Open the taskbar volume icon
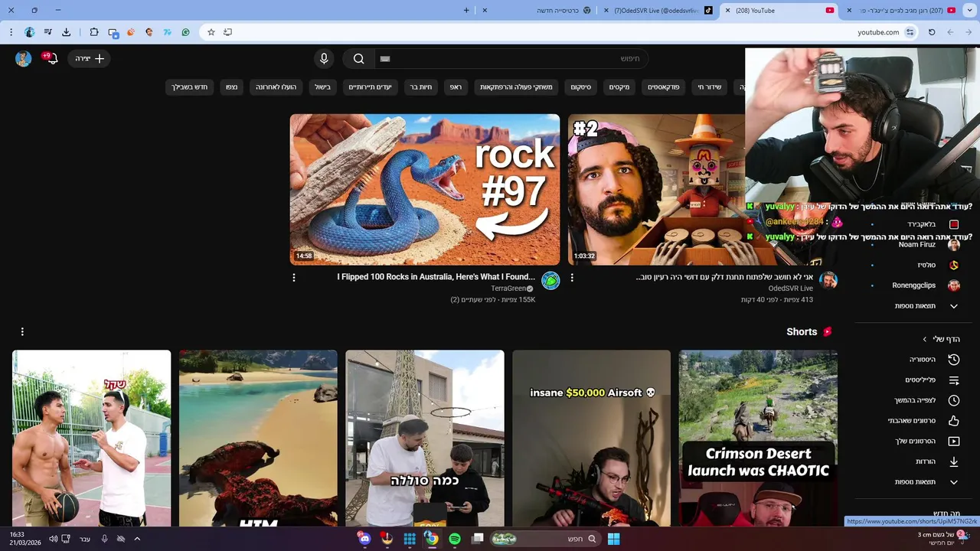 click(x=53, y=539)
